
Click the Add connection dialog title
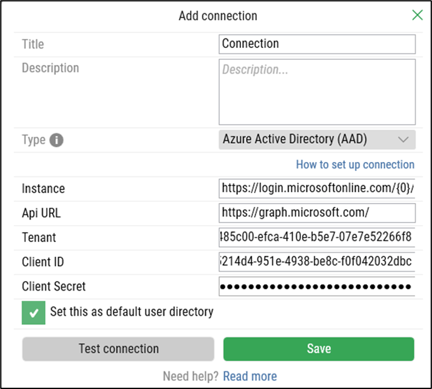coord(218,16)
